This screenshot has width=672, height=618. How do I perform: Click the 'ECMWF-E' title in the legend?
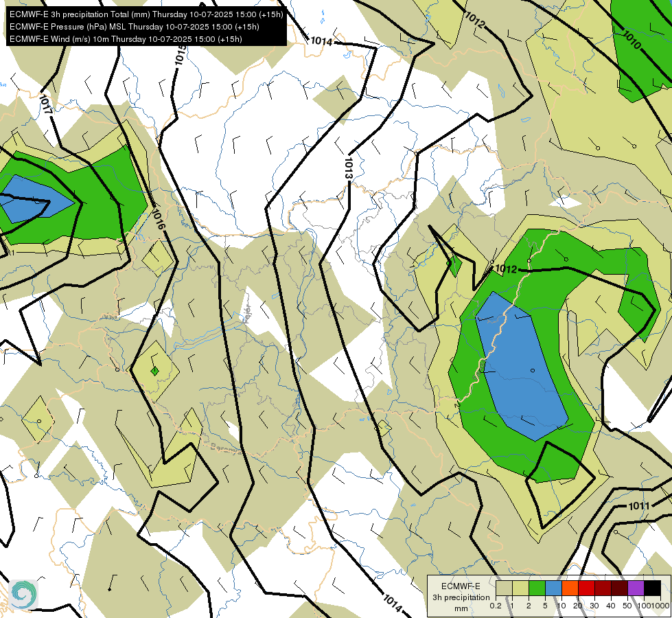click(461, 586)
